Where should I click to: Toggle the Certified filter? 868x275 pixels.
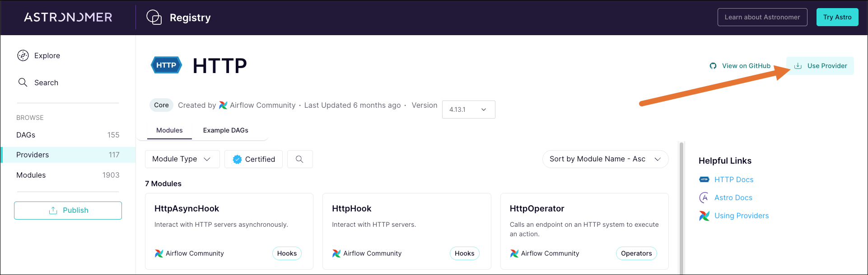pos(253,159)
